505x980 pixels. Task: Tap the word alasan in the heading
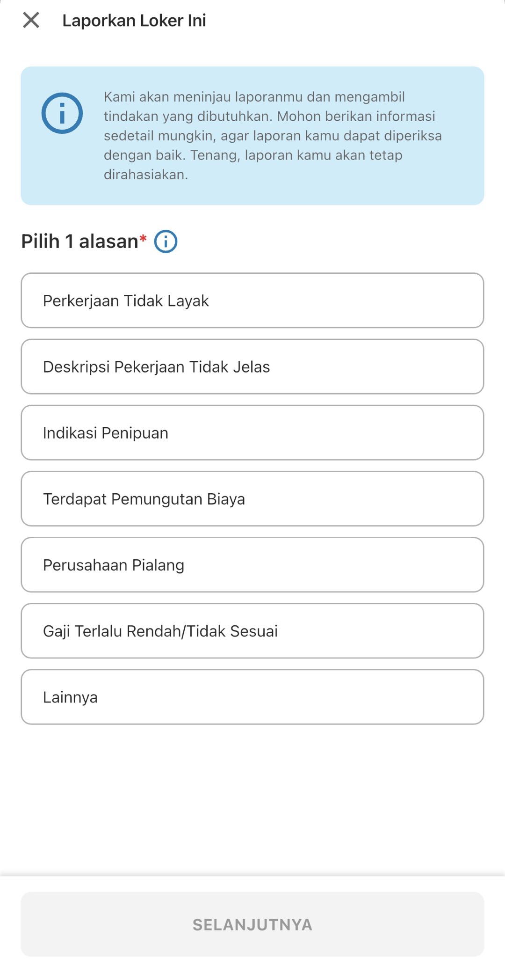coord(108,241)
